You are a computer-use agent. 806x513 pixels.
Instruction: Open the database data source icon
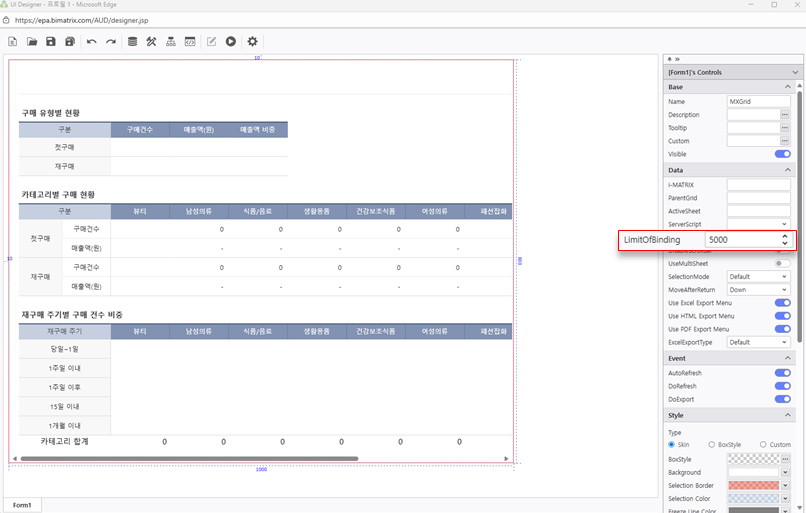[x=133, y=42]
